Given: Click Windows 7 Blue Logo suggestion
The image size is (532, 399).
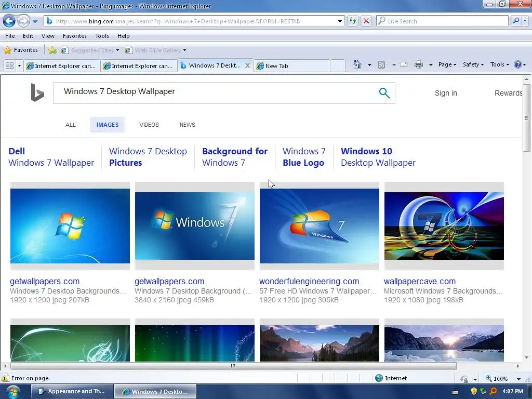Looking at the screenshot, I should pos(304,157).
